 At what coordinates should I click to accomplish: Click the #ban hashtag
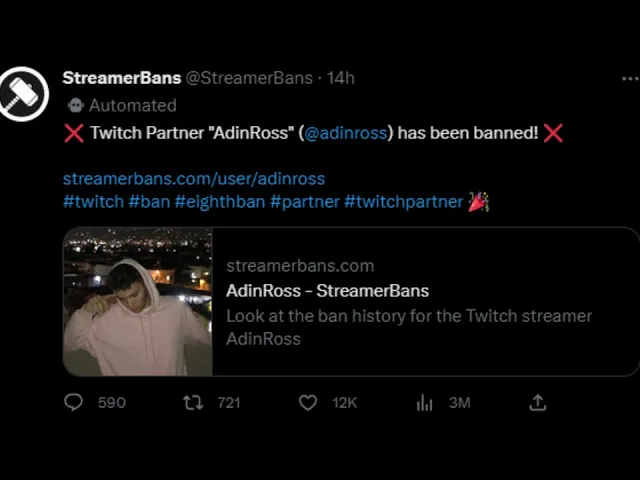pyautogui.click(x=149, y=202)
